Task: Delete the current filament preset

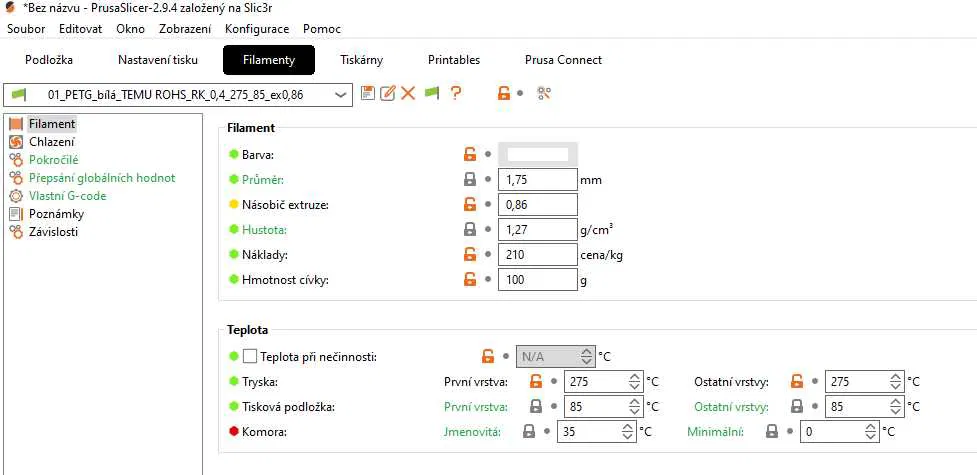Action: pyautogui.click(x=408, y=93)
